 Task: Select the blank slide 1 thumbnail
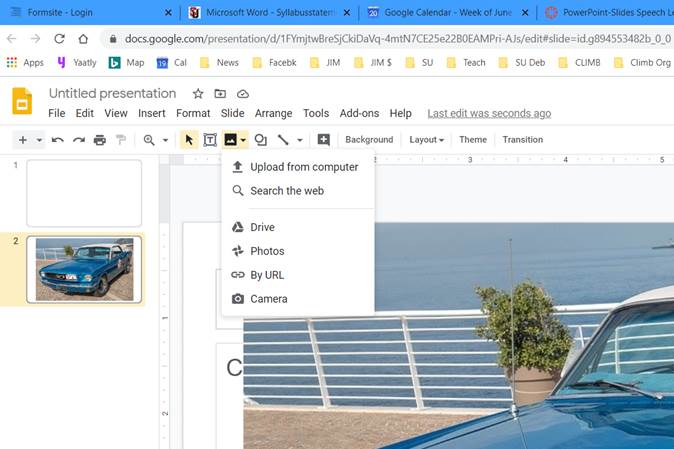click(84, 193)
